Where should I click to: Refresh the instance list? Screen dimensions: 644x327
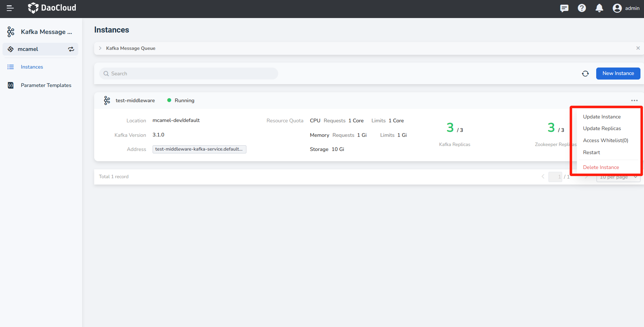coord(585,73)
